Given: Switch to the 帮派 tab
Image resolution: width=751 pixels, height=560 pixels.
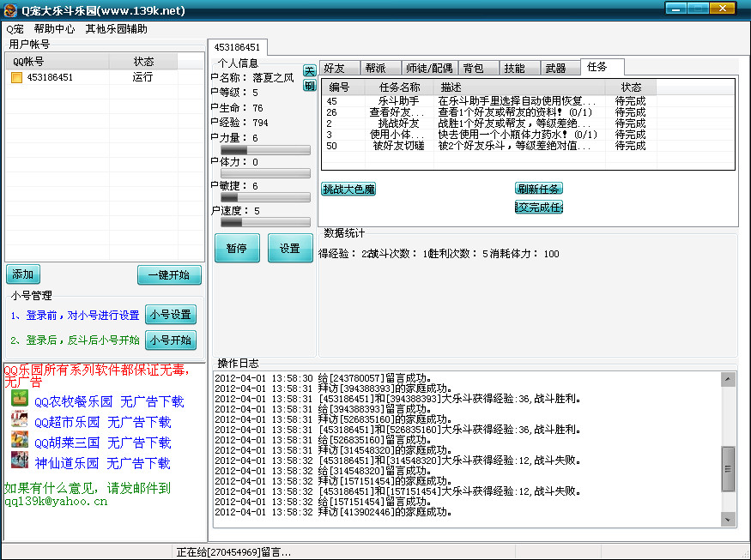Looking at the screenshot, I should (x=380, y=68).
